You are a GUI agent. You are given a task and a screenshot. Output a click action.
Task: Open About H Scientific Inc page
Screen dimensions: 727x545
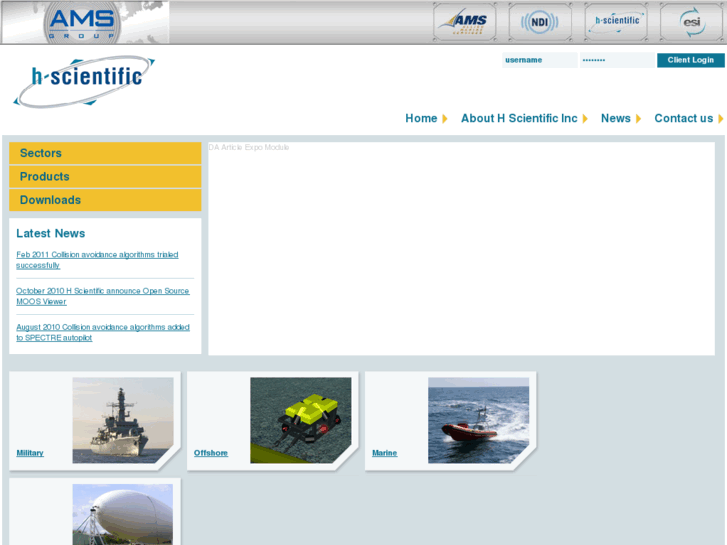tap(519, 119)
